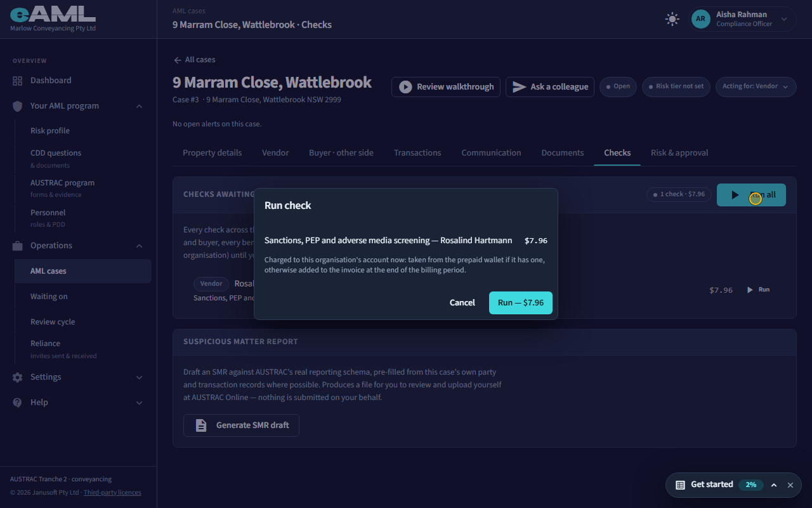Open the Communication tab
Viewport: 812px width, 508px height.
(491, 153)
